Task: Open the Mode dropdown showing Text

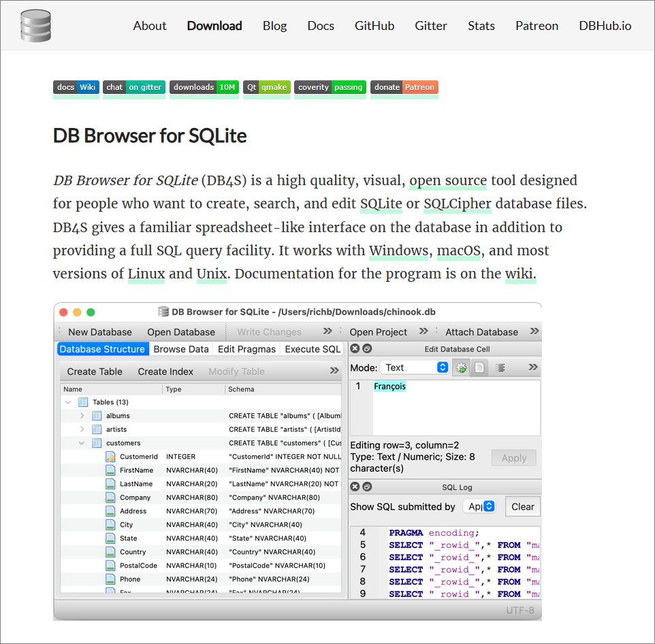Action: pos(415,368)
